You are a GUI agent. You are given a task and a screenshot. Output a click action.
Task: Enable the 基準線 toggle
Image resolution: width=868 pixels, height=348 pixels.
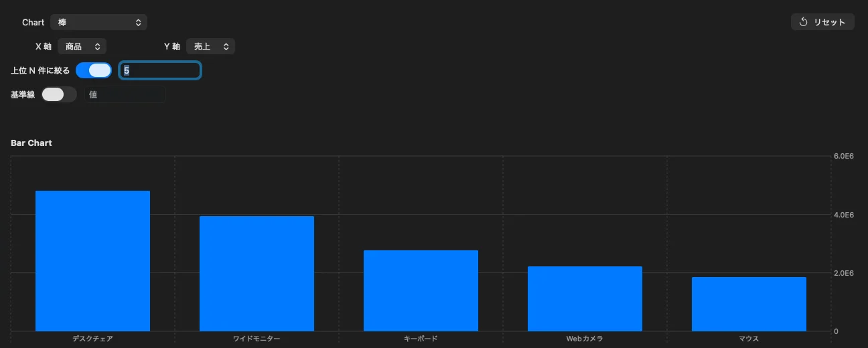(x=59, y=94)
